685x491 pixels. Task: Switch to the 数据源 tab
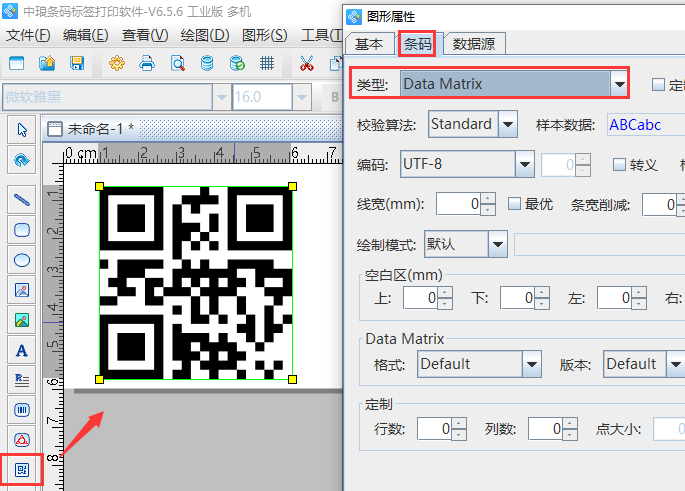pyautogui.click(x=474, y=44)
